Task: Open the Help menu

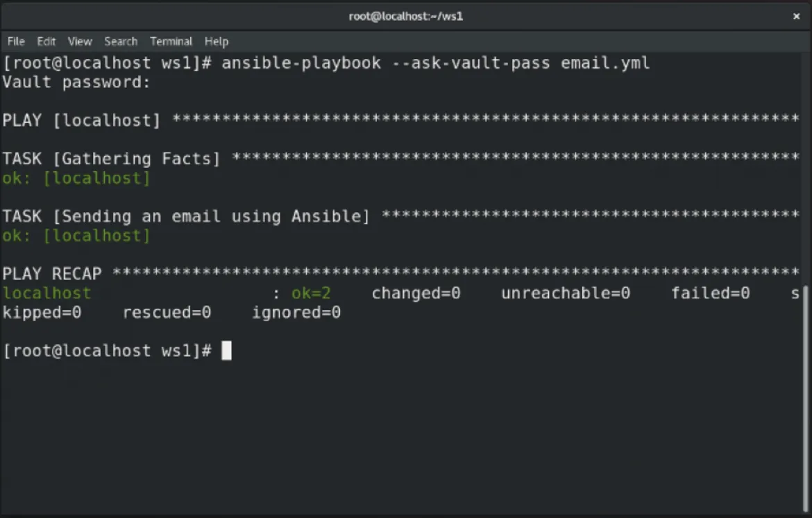Action: (x=216, y=41)
